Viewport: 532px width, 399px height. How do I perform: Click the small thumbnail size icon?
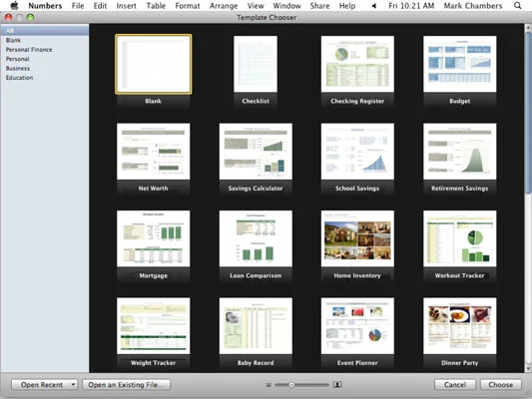click(268, 385)
